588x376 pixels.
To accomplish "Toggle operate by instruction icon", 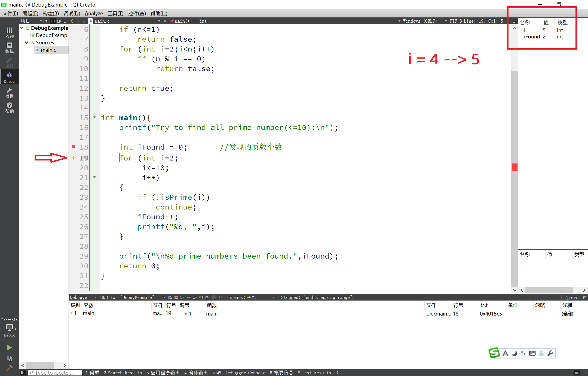I will [207, 297].
